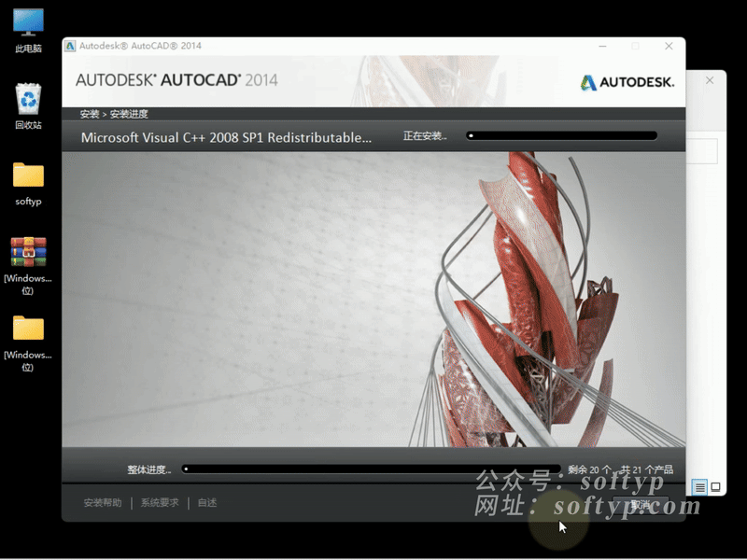The width and height of the screenshot is (747, 560).
Task: Click the 剩余 20 个, 共 21 个产品 text
Action: 620,470
